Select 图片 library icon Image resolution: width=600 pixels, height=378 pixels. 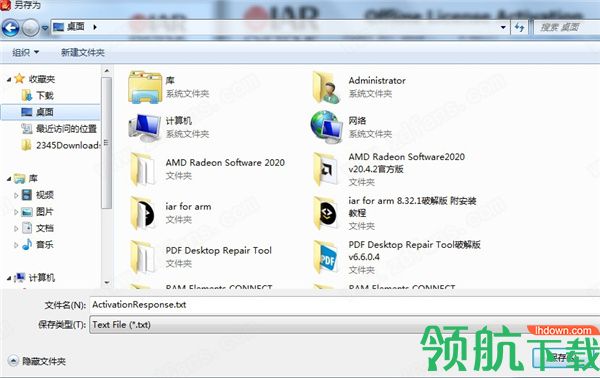tap(27, 212)
